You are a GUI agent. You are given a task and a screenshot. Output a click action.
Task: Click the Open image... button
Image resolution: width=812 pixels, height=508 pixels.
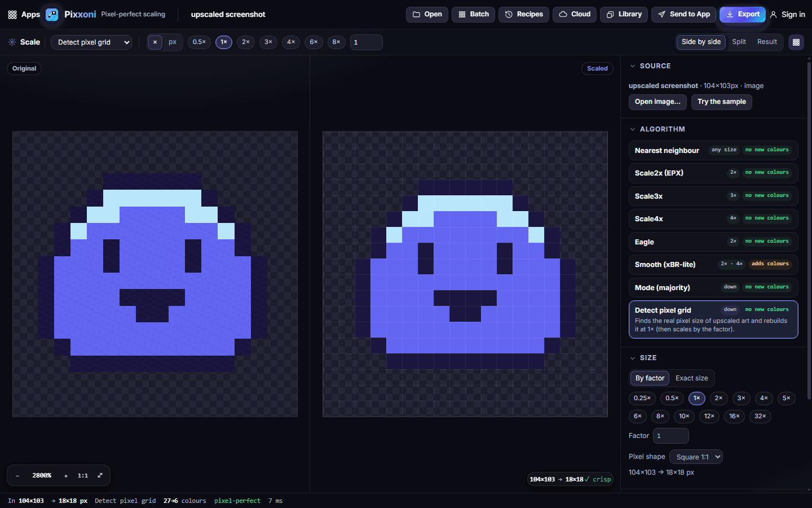pyautogui.click(x=657, y=102)
